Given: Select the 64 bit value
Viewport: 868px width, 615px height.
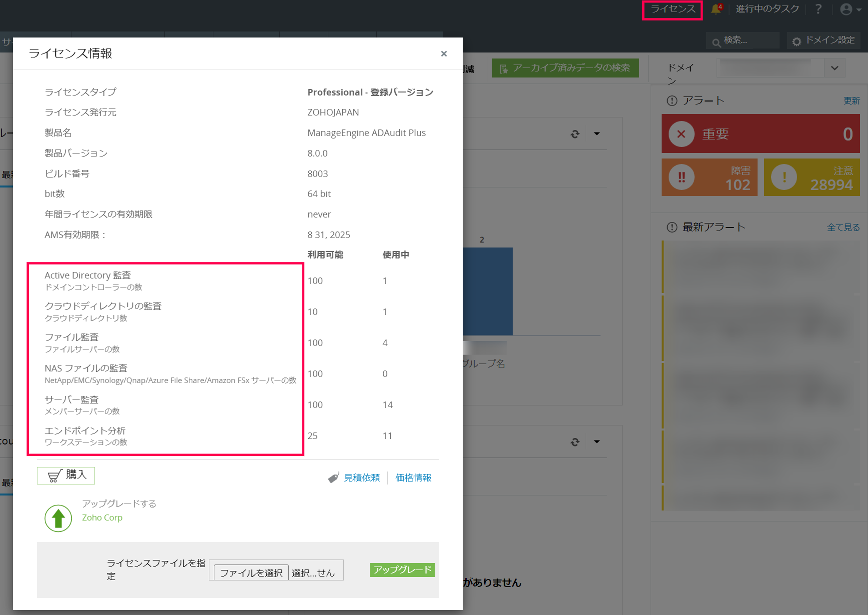Looking at the screenshot, I should (x=319, y=194).
